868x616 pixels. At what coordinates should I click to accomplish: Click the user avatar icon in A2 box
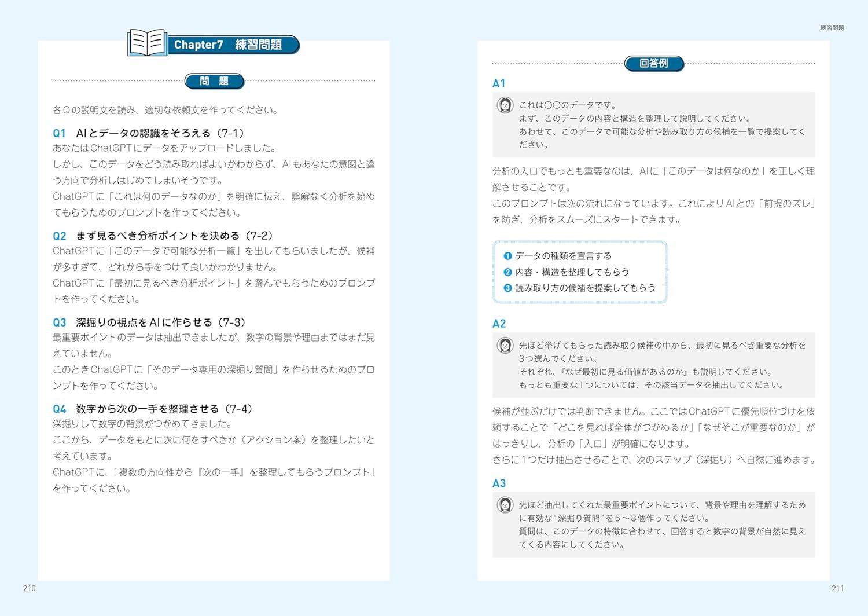(x=505, y=345)
